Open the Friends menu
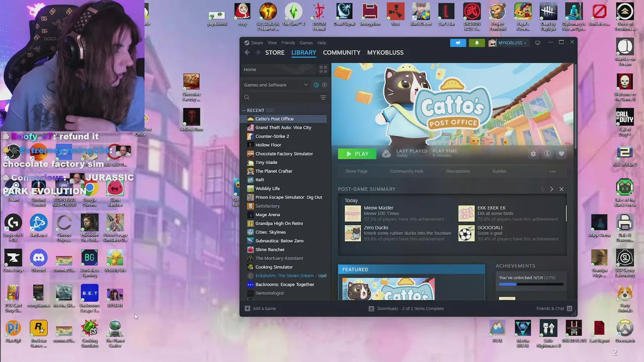 pyautogui.click(x=288, y=43)
